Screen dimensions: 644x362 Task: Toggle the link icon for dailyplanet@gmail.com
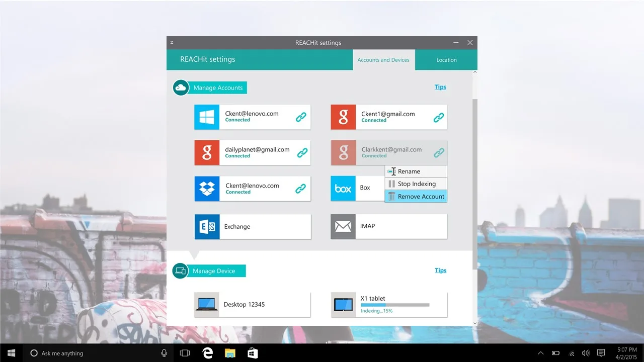tap(302, 153)
